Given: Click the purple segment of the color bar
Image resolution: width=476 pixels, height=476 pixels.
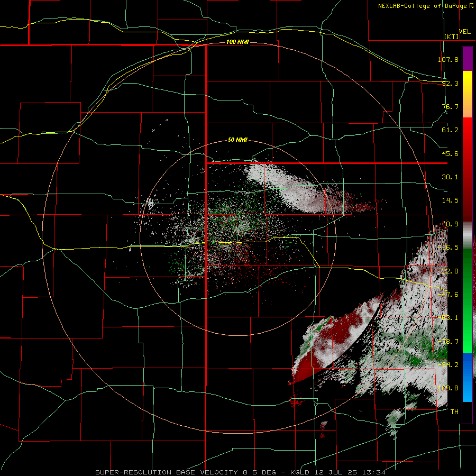Looking at the screenshot, I should (467, 59).
